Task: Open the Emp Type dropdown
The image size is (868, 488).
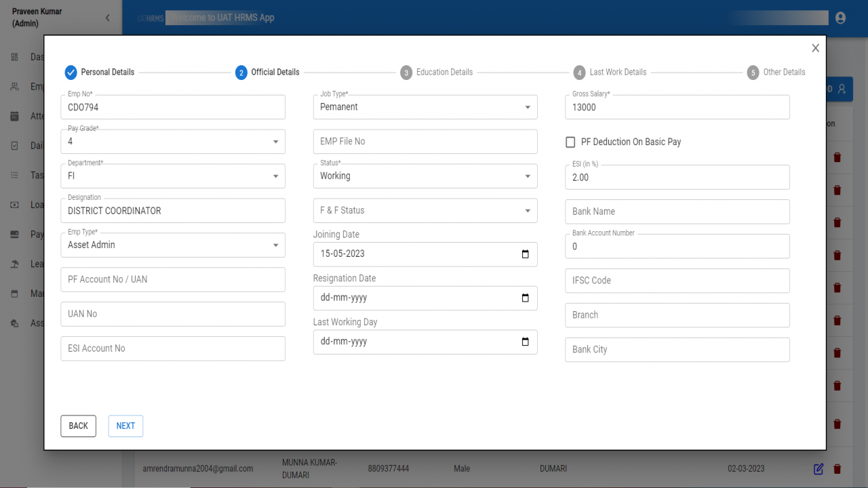Action: [x=173, y=245]
